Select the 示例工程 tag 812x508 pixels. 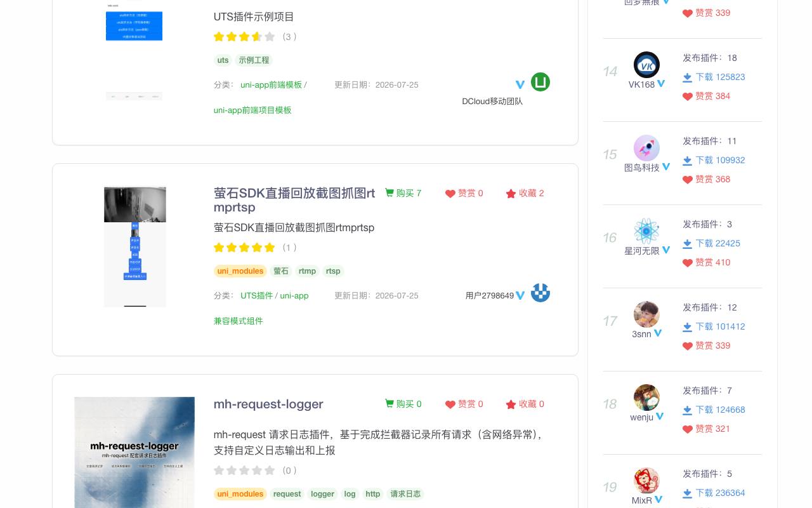(254, 60)
